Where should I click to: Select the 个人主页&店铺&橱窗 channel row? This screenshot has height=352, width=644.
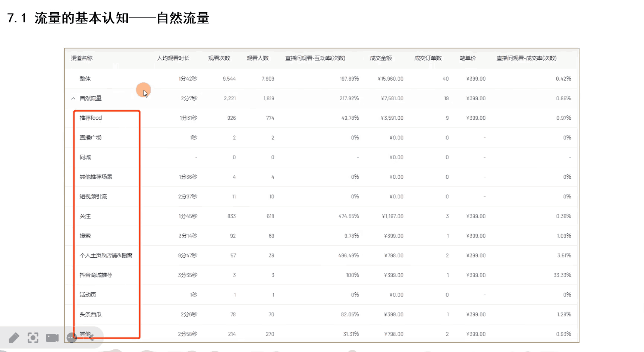[106, 255]
